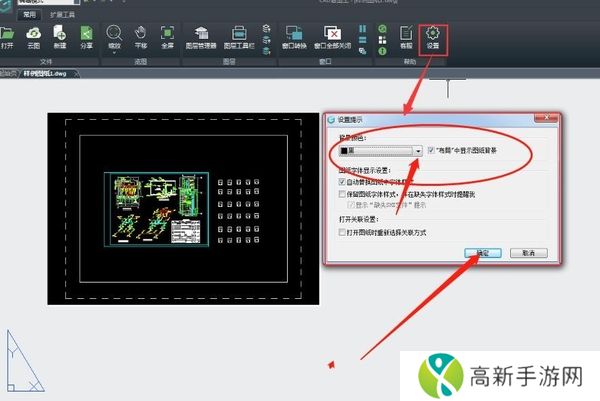The image size is (600, 401).
Task: Activate 全屏 (Fullscreen) view icon
Action: click(x=167, y=36)
